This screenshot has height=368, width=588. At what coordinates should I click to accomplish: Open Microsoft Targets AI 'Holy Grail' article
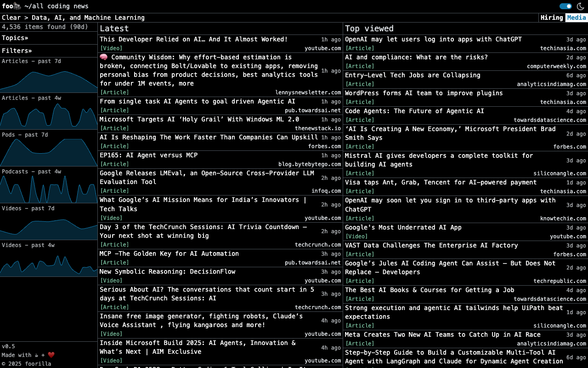(199, 119)
